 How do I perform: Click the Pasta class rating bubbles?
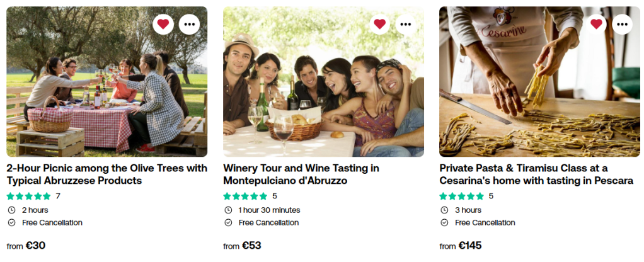click(461, 196)
